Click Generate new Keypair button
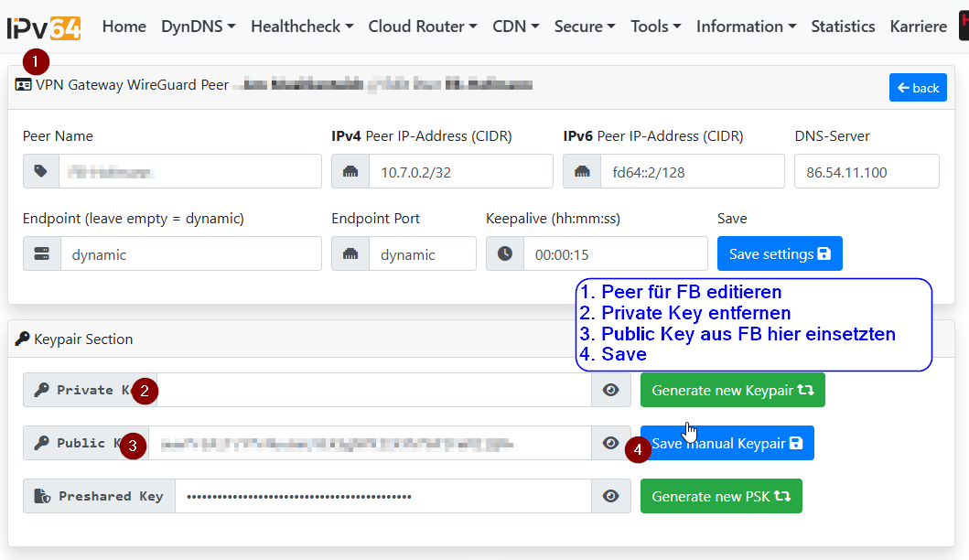 coord(732,390)
